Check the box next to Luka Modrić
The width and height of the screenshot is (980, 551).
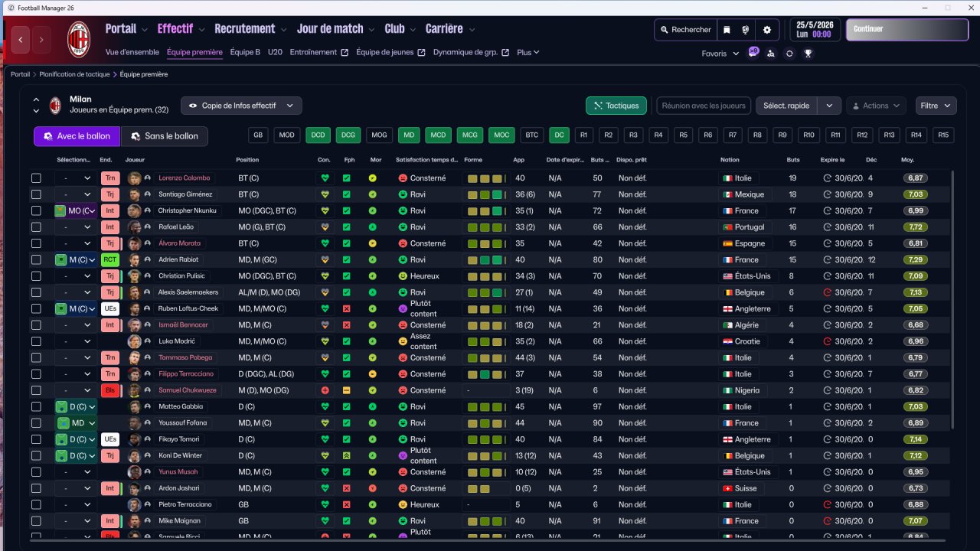(36, 341)
